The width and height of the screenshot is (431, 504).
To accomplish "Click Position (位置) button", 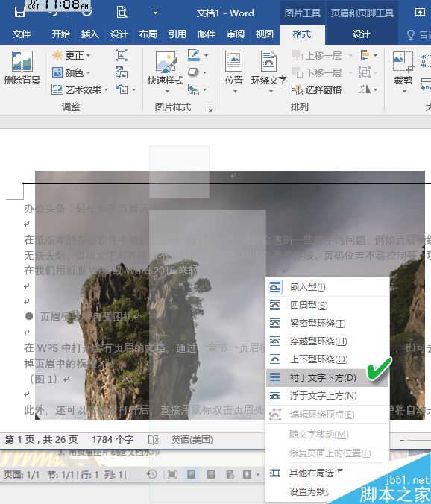I will pos(234,72).
